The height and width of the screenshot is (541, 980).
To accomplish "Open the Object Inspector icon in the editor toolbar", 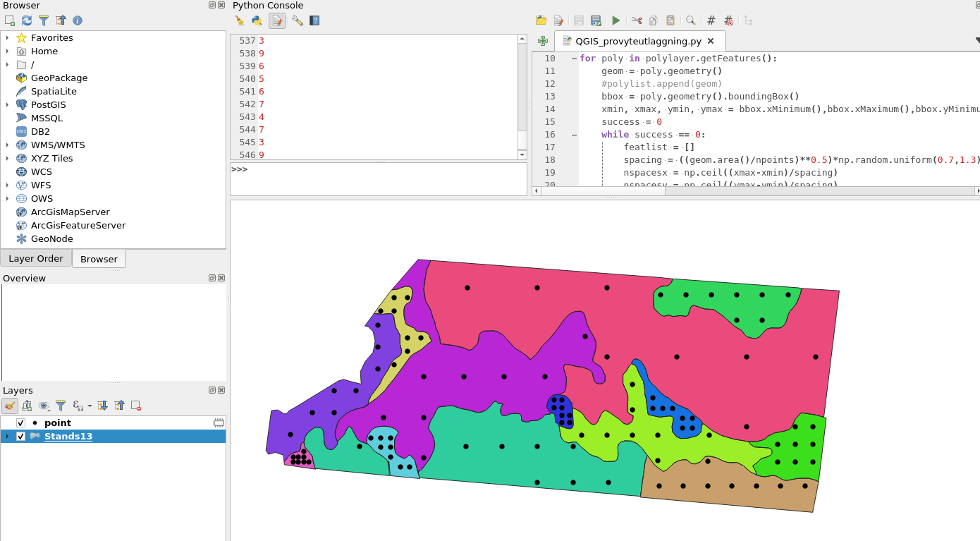I will (749, 20).
